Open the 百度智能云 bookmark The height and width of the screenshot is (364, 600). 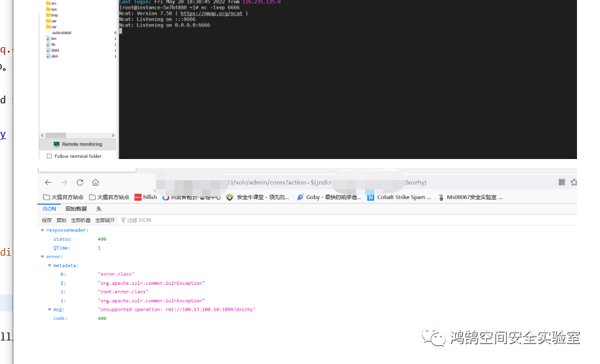tap(192, 198)
